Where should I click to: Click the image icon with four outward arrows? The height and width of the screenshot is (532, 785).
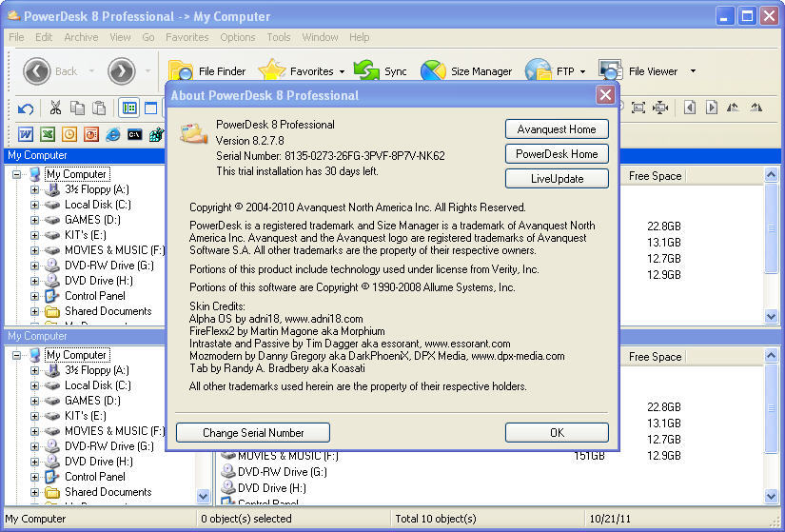[x=660, y=108]
